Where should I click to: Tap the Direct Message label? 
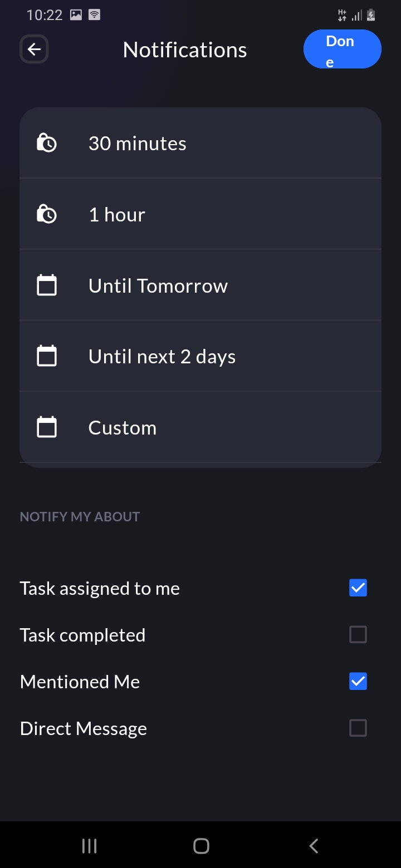(x=84, y=728)
